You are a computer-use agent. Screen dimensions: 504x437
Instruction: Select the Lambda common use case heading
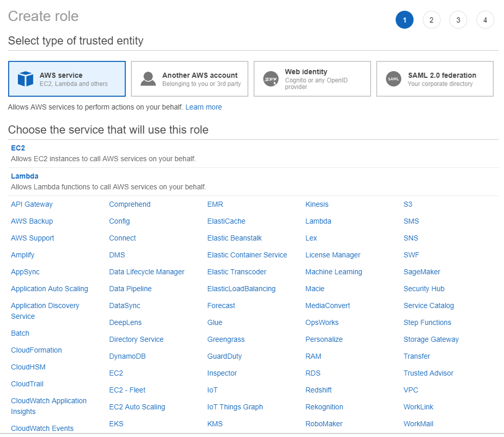pos(25,177)
